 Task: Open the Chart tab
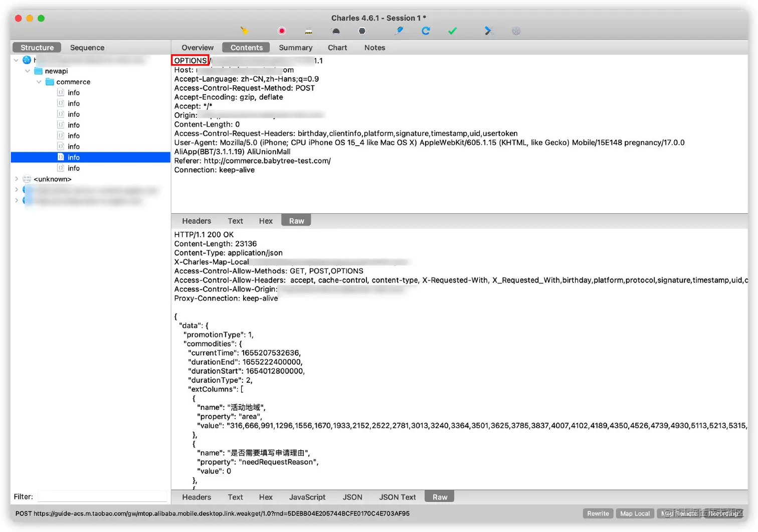(337, 47)
